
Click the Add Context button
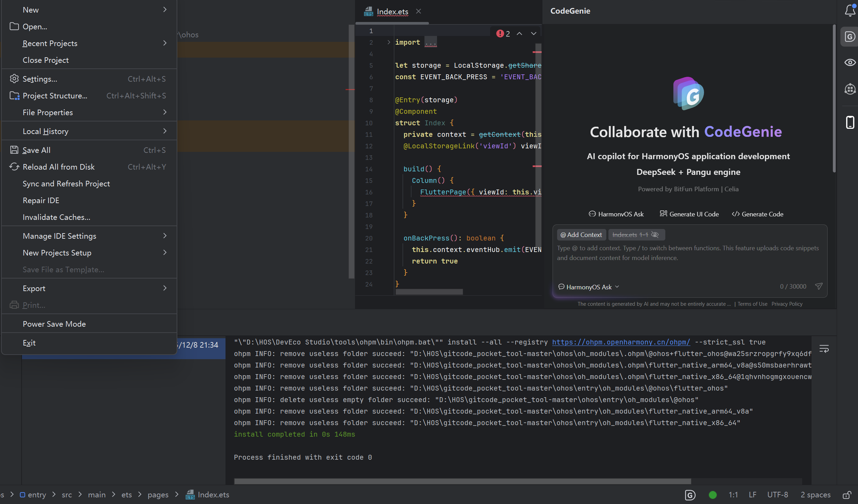point(581,235)
